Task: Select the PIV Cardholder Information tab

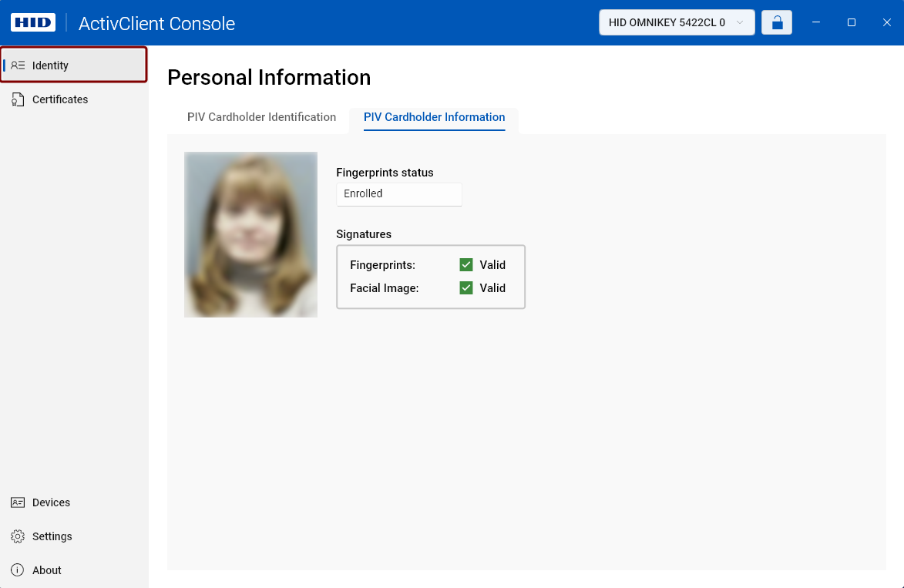Action: pyautogui.click(x=434, y=117)
